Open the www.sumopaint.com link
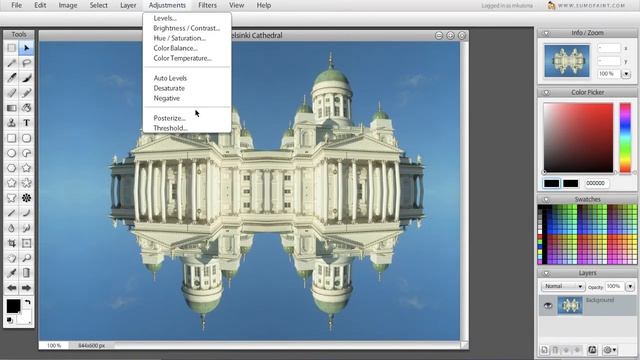 click(591, 5)
